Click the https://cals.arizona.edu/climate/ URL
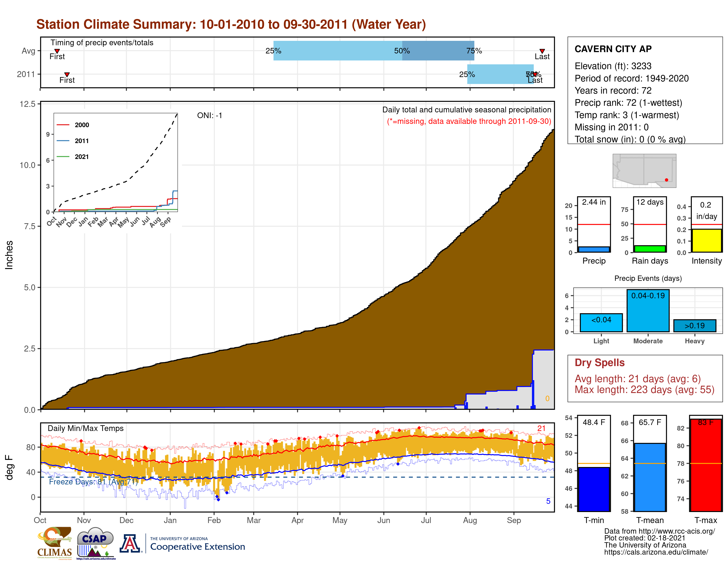The width and height of the screenshot is (728, 563). click(656, 552)
